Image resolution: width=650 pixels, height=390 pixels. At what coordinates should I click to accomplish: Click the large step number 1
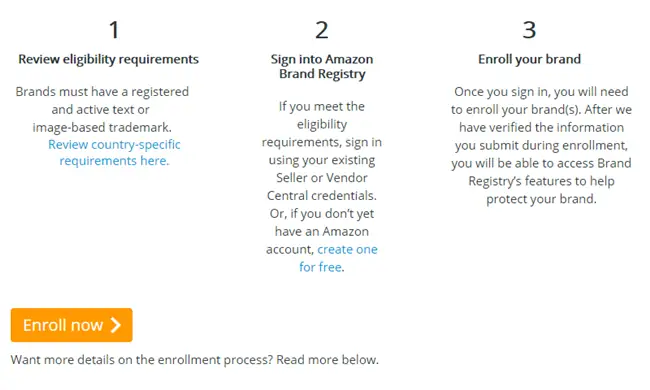(114, 30)
